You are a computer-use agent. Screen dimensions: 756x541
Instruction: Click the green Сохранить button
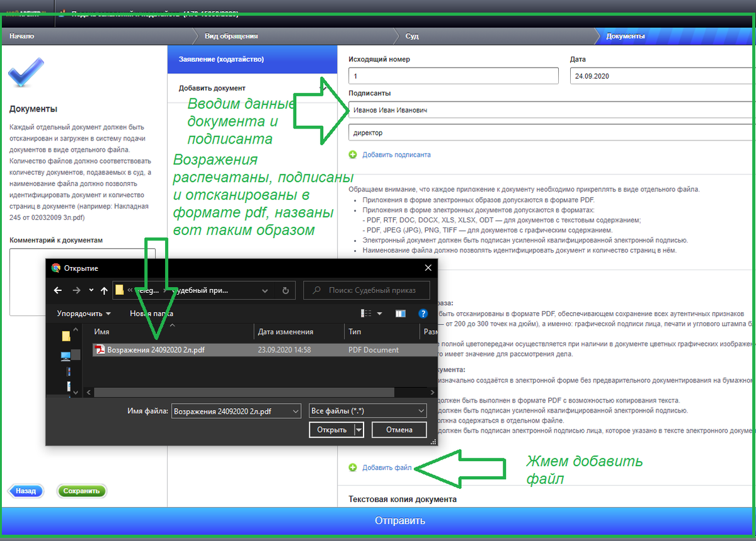click(82, 491)
